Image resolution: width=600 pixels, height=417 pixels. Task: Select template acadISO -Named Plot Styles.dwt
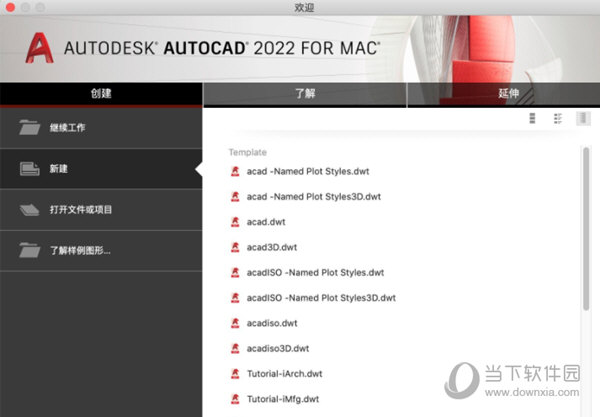point(315,272)
